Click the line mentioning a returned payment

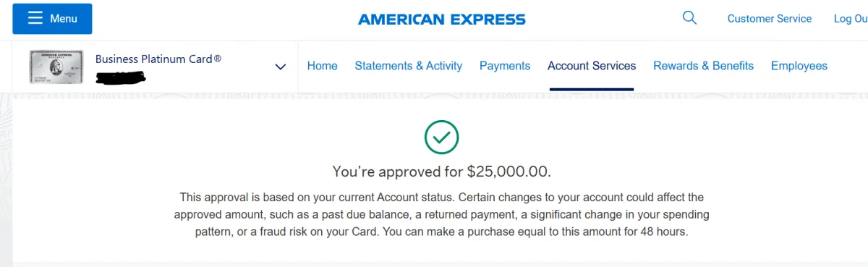pyautogui.click(x=441, y=215)
